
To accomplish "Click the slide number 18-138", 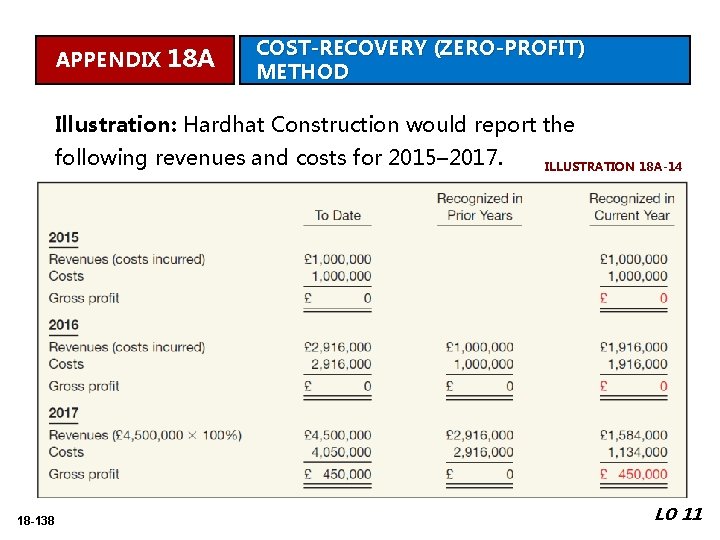I will pyautogui.click(x=36, y=521).
